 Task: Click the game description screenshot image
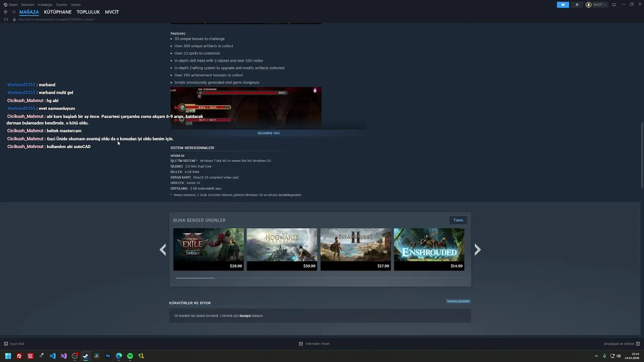click(246, 108)
